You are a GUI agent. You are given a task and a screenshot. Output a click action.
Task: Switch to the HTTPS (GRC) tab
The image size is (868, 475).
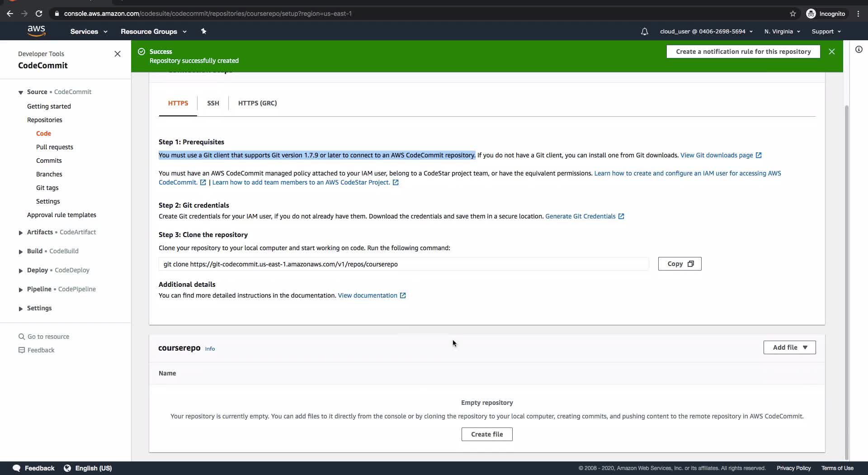257,103
